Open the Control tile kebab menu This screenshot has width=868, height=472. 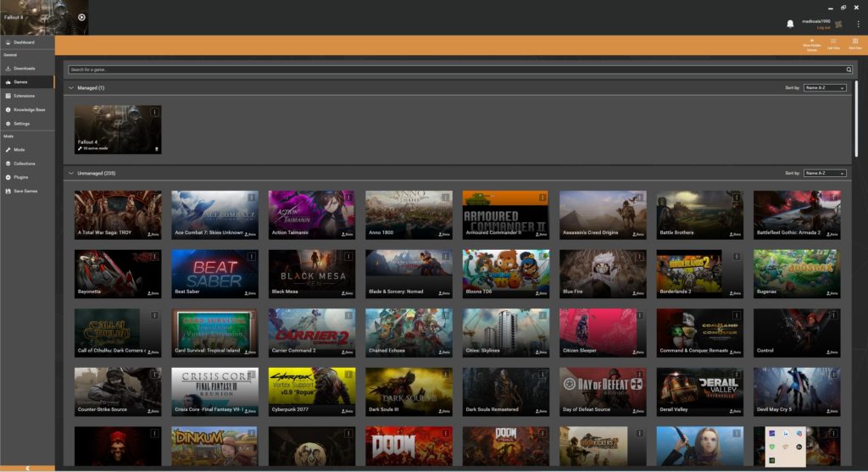(x=833, y=315)
